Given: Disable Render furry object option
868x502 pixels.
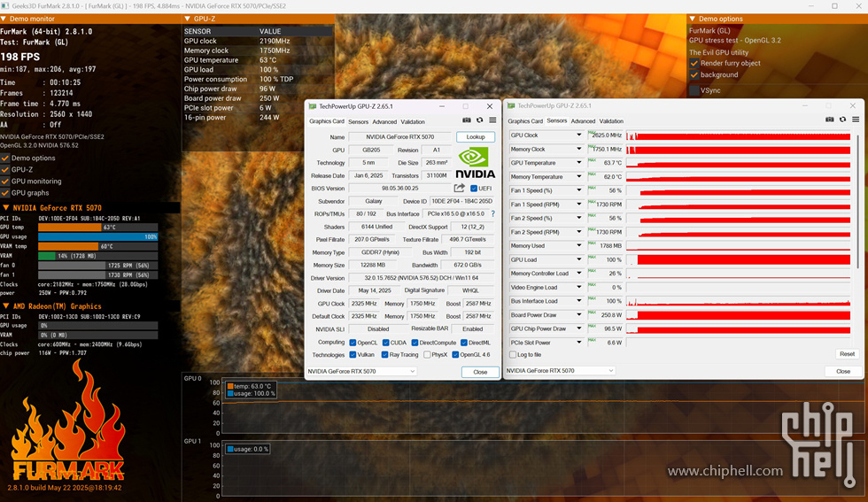Looking at the screenshot, I should pyautogui.click(x=694, y=63).
